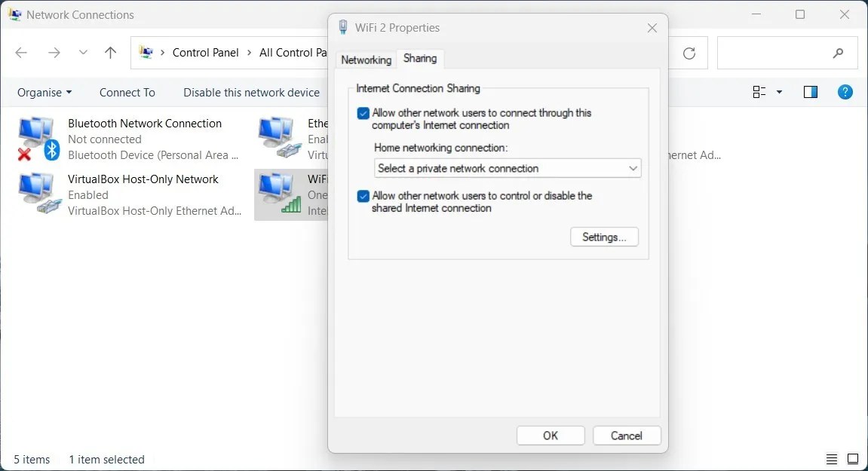Toggle the preview pane icon
Screen dimensions: 868x471
point(810,91)
